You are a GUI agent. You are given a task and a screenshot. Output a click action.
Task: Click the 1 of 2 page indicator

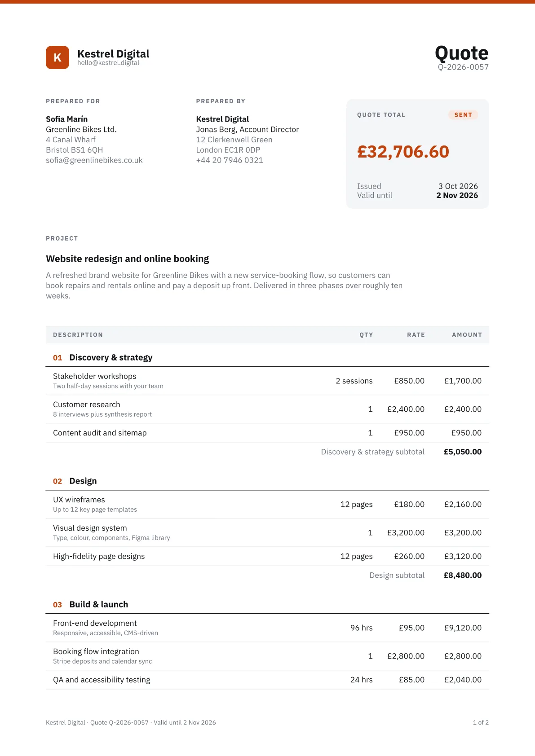click(x=481, y=722)
